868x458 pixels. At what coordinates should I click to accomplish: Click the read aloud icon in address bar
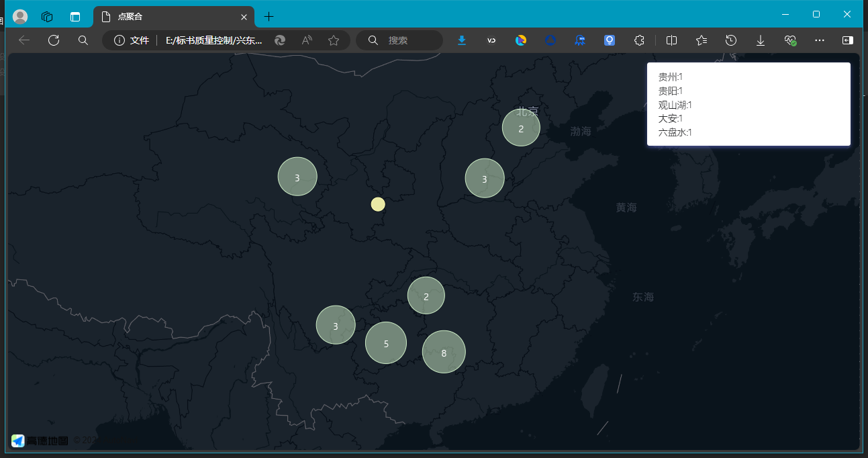click(x=307, y=40)
